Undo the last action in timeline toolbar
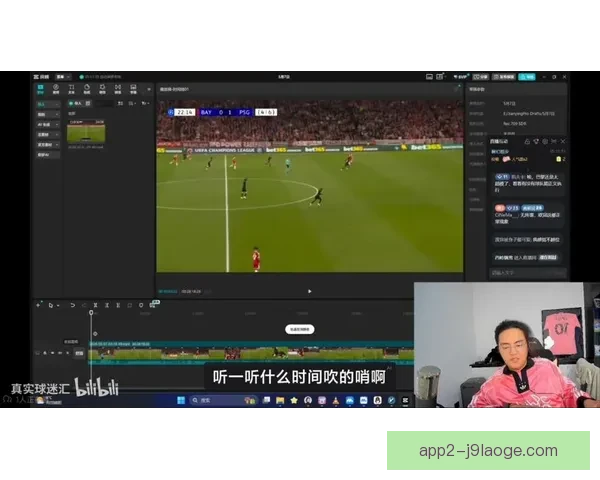The height and width of the screenshot is (480, 600). coord(72,305)
